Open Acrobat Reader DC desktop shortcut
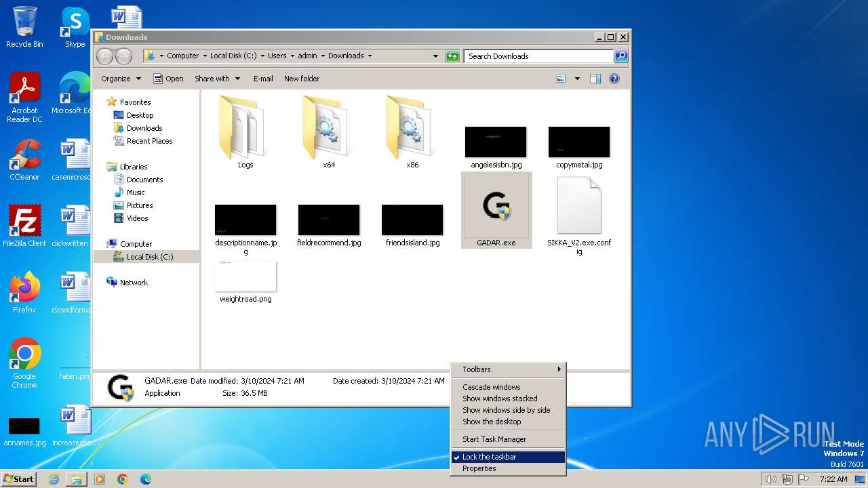 24,98
